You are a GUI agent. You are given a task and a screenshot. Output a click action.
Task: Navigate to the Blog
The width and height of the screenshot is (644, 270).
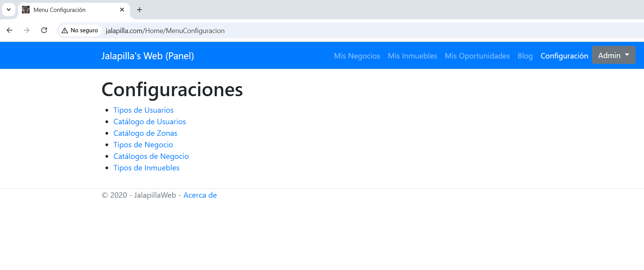click(x=525, y=56)
